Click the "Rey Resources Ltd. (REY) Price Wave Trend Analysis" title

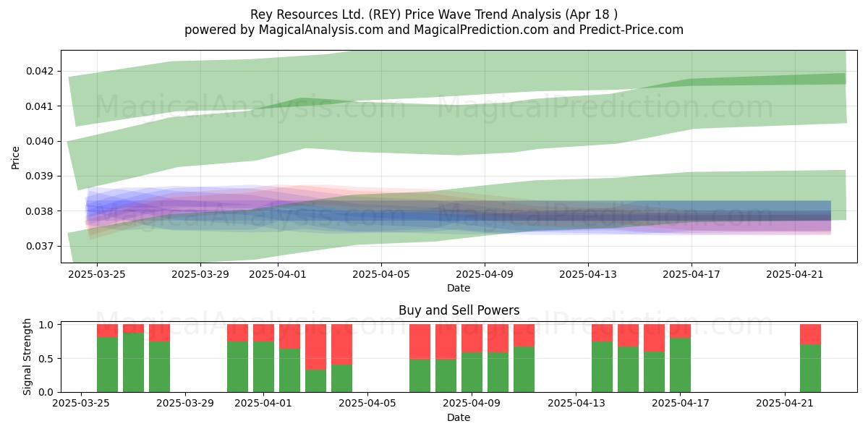[434, 14]
